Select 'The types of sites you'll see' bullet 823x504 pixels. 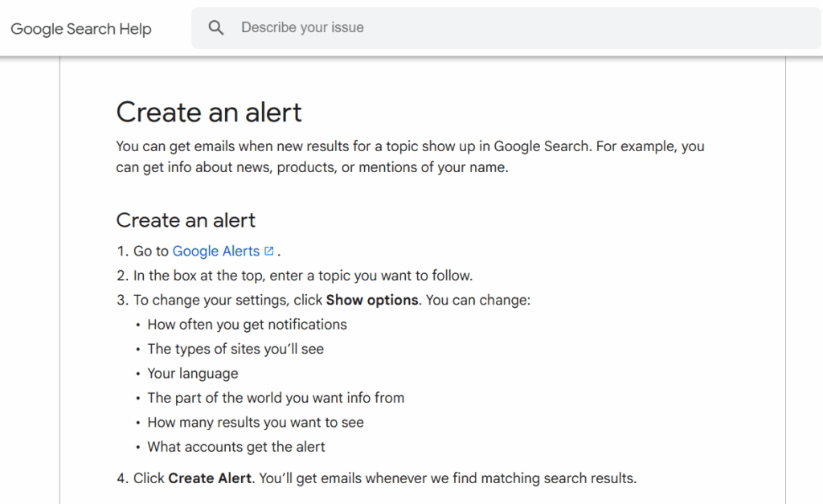point(235,349)
